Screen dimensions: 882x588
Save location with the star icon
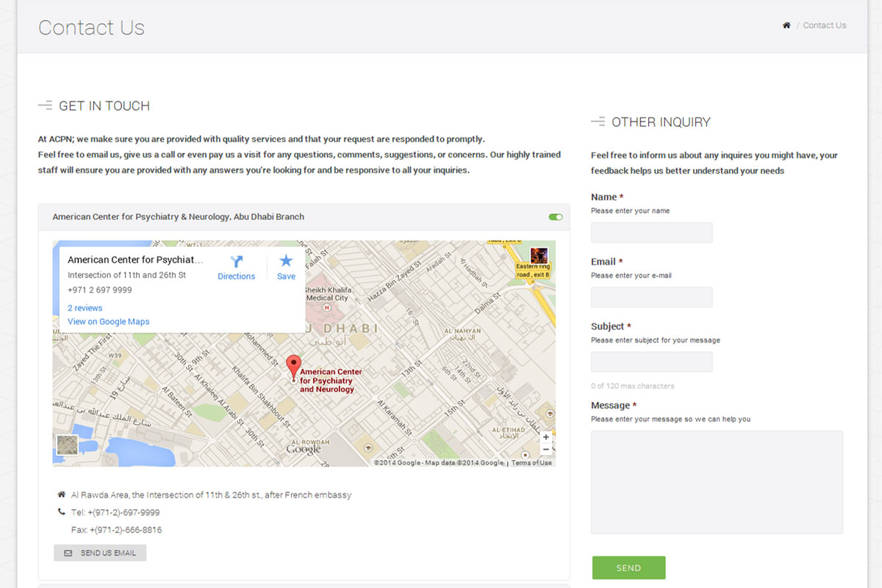point(286,260)
